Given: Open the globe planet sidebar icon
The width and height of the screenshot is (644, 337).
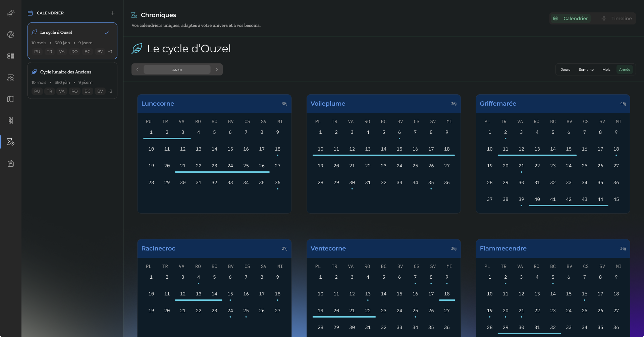Looking at the screenshot, I should point(11,35).
